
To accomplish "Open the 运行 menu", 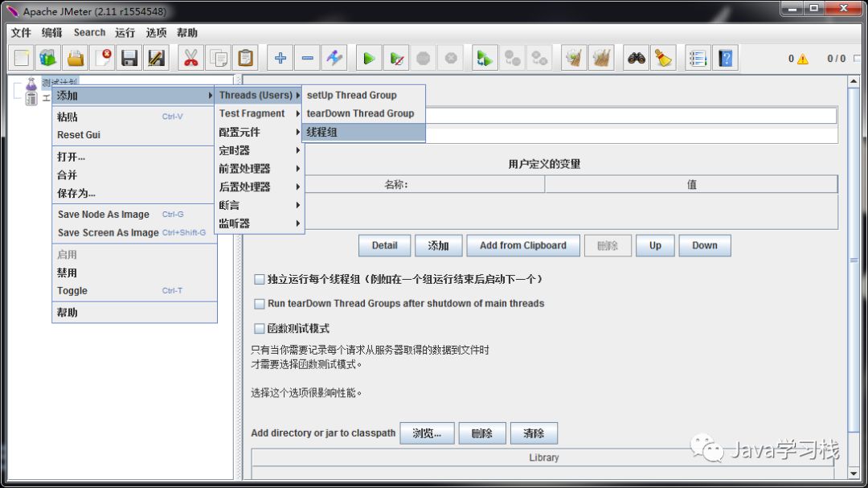I will pos(125,33).
